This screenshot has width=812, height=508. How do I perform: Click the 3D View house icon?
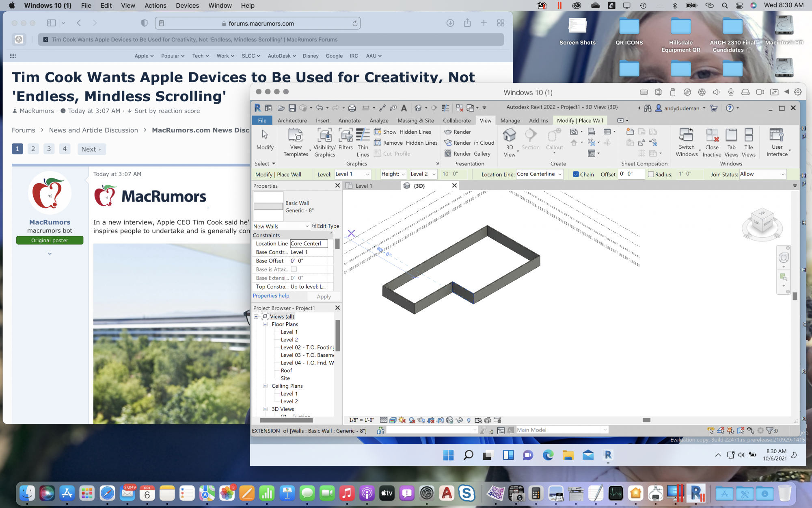coord(509,135)
